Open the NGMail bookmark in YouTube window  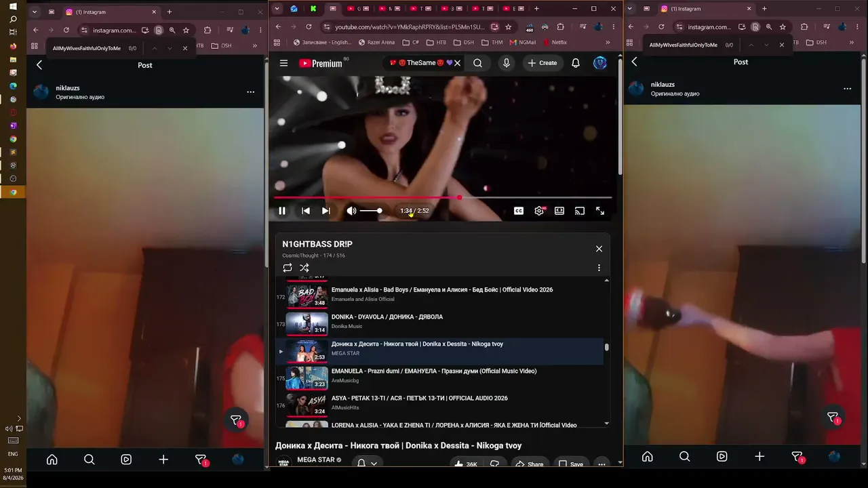[x=522, y=42]
